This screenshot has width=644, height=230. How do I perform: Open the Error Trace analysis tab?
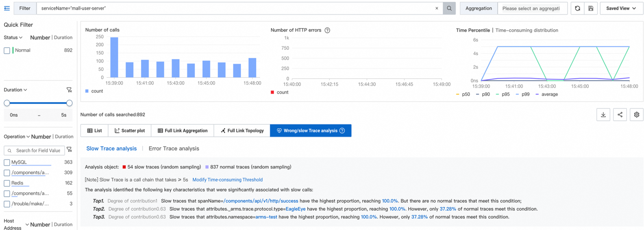(x=174, y=148)
